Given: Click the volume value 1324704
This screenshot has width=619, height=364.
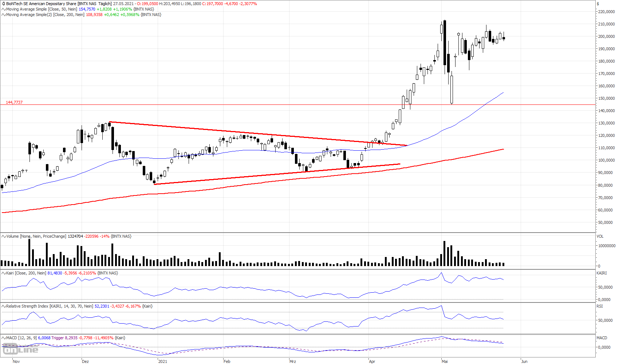Looking at the screenshot, I should [x=75, y=236].
